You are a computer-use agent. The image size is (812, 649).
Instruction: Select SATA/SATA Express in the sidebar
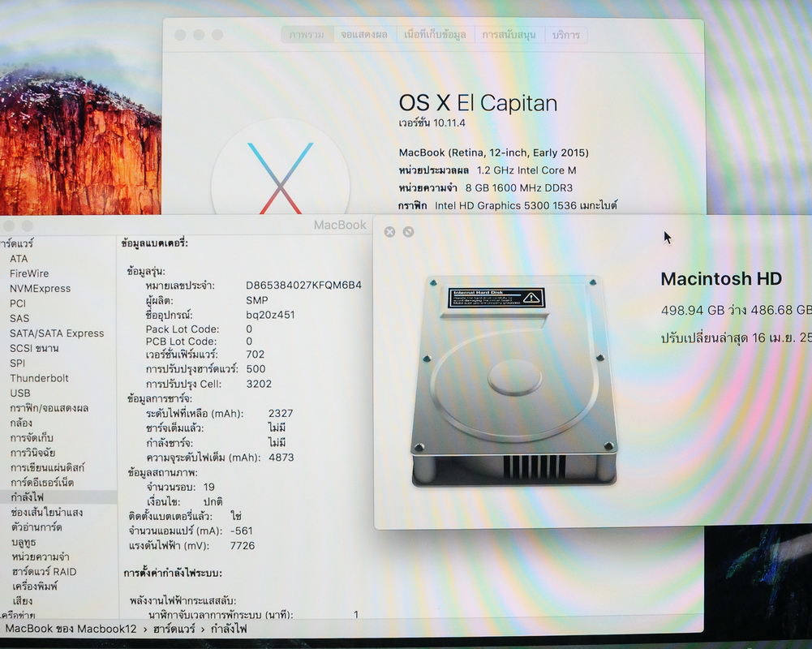tap(57, 333)
